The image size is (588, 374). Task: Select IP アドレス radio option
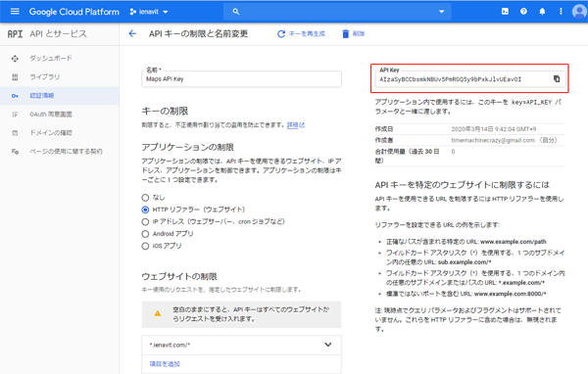(x=145, y=222)
